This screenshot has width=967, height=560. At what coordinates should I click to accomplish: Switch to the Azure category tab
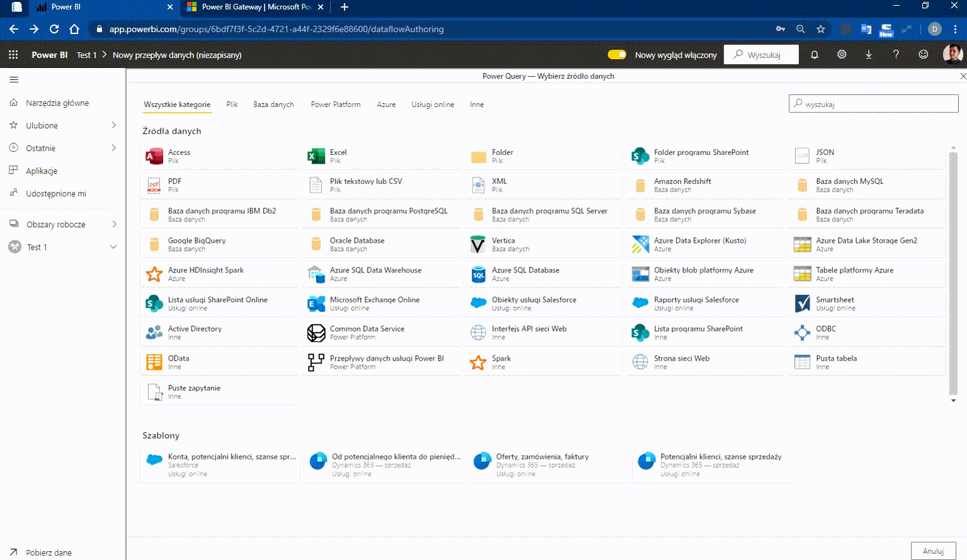pos(387,104)
